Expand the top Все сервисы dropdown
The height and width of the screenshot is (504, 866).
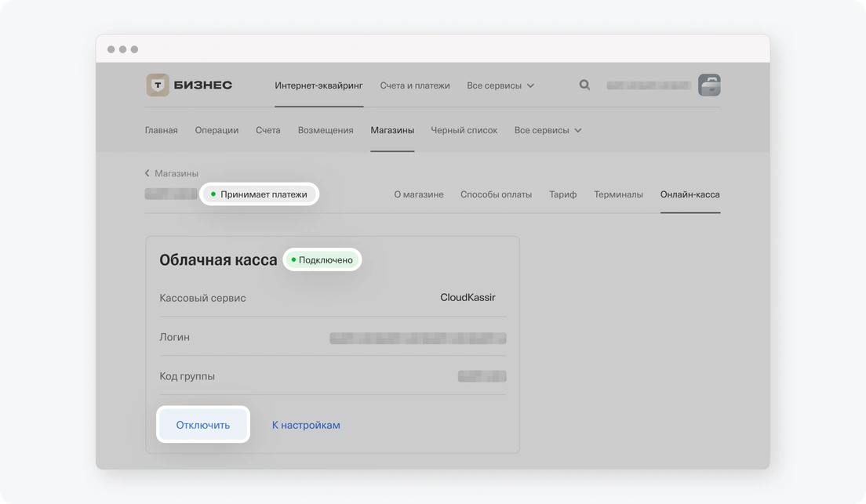(500, 85)
